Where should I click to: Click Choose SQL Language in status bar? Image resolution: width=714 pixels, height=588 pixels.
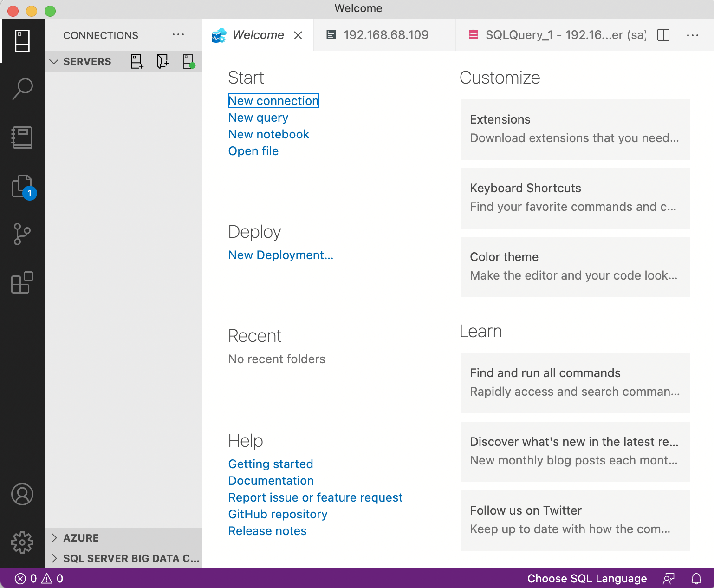click(587, 579)
